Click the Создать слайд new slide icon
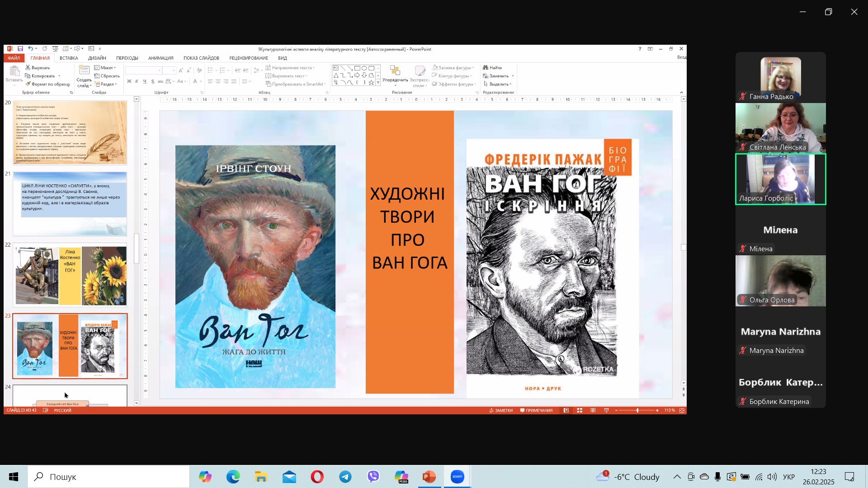 (x=84, y=71)
